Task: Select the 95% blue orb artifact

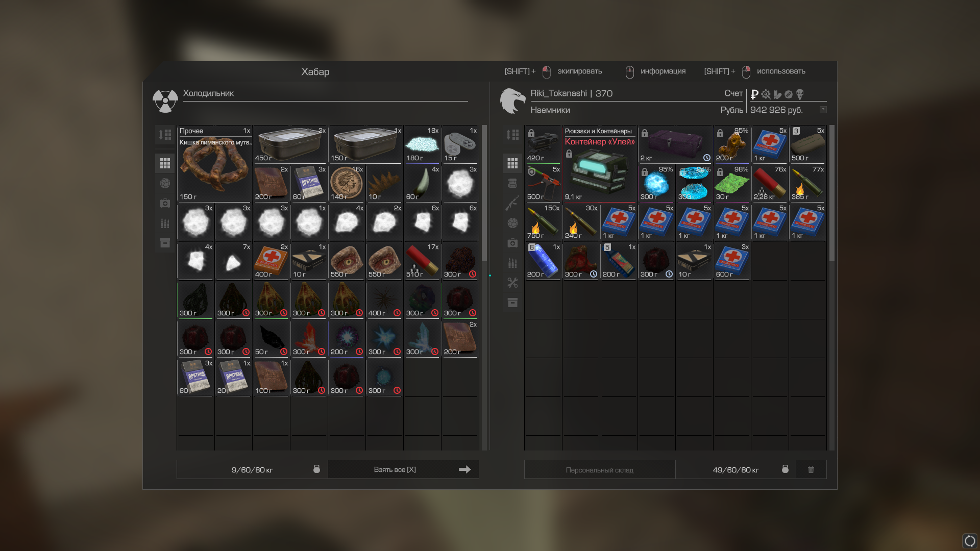Action: [656, 183]
